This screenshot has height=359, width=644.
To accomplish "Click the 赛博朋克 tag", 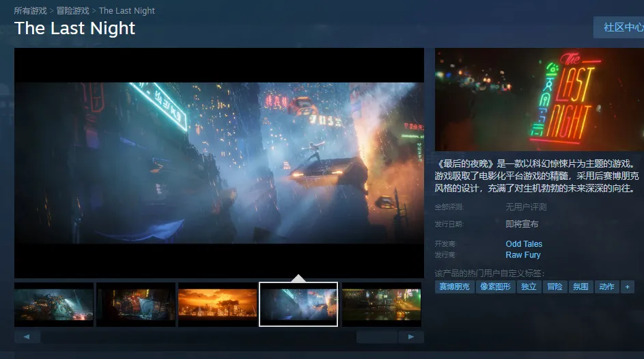I will tap(454, 287).
